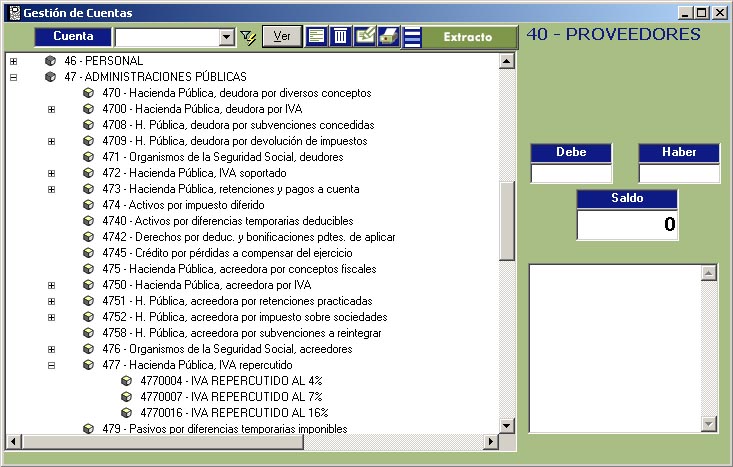
Task: Click the cube icon of account 4742
Action: (88, 237)
